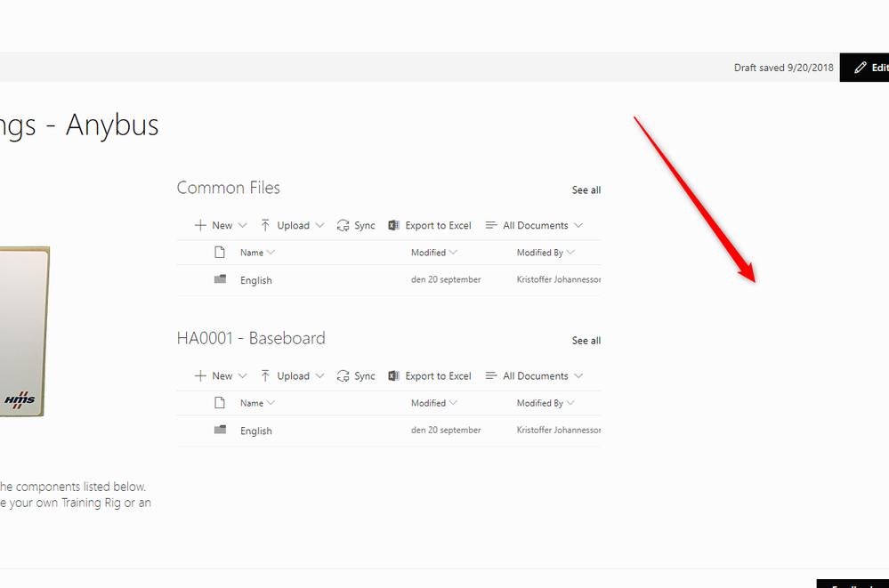889x588 pixels.
Task: Open See all link for HA0001 - Baseboard
Action: [586, 341]
